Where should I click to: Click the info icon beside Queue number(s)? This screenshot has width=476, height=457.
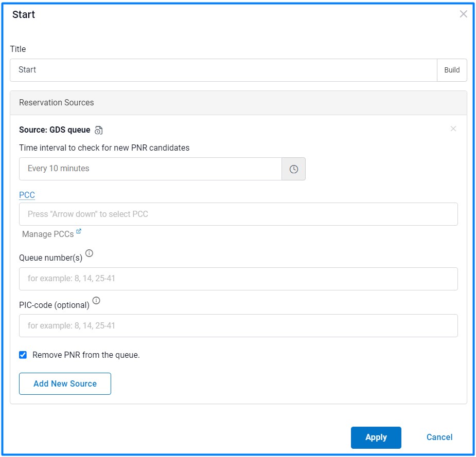90,253
